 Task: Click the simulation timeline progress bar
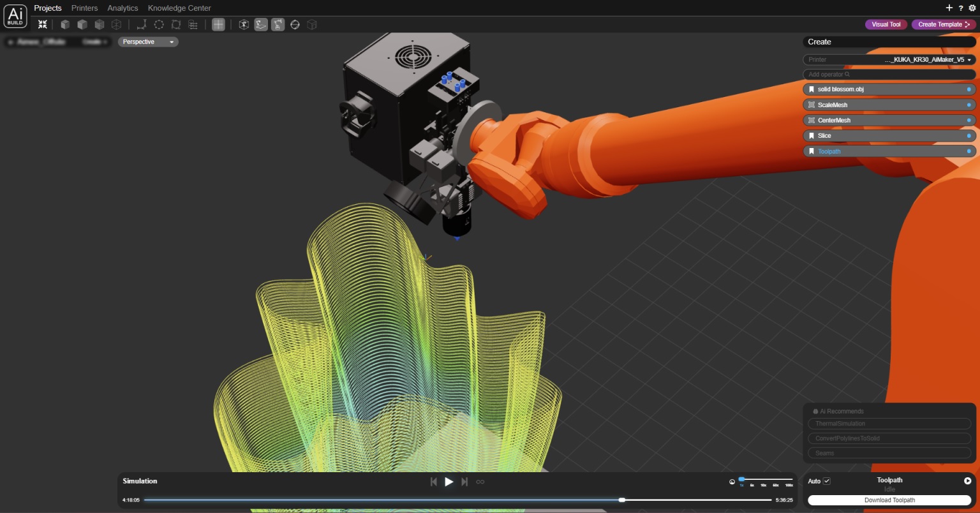[458, 500]
